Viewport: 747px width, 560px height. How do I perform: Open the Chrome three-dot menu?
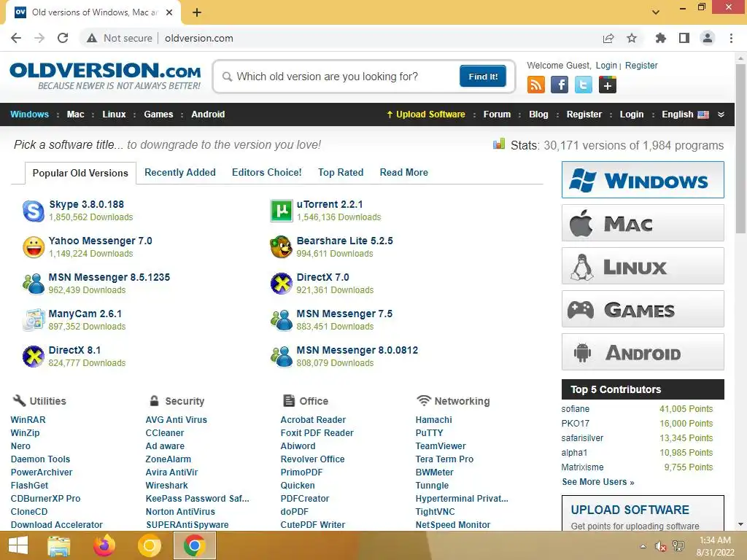click(x=731, y=38)
